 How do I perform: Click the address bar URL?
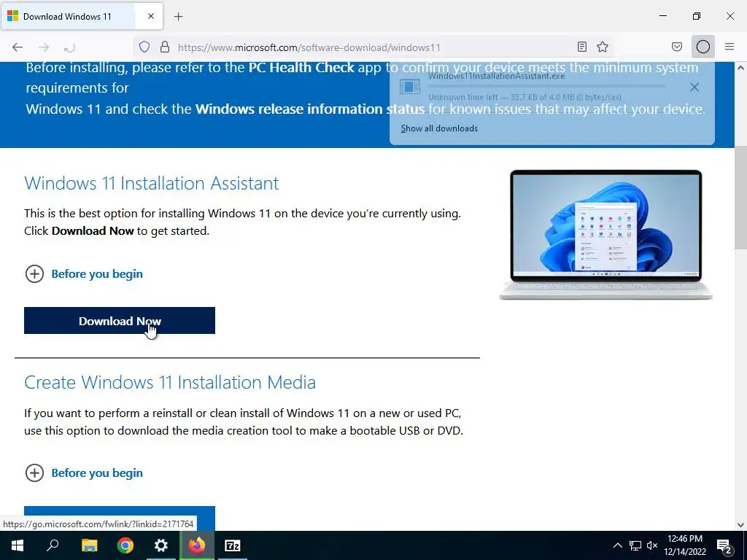point(309,47)
